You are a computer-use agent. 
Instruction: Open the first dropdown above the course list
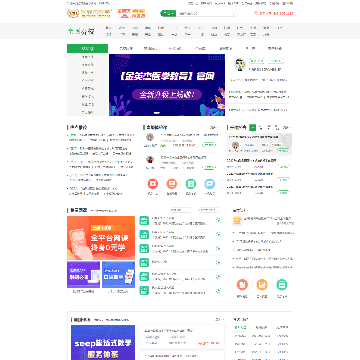pos(180,210)
